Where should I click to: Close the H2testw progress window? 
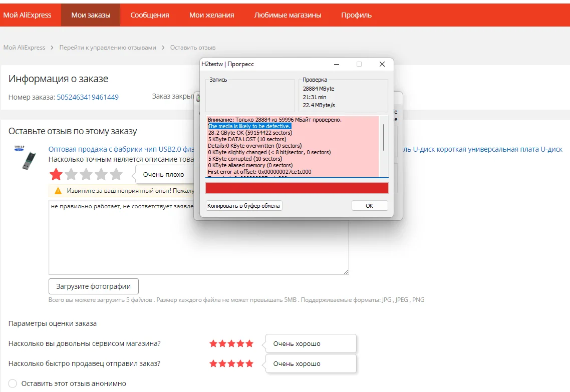point(382,64)
